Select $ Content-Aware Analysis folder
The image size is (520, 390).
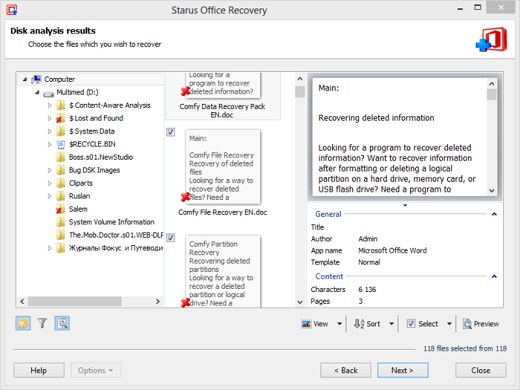(110, 105)
